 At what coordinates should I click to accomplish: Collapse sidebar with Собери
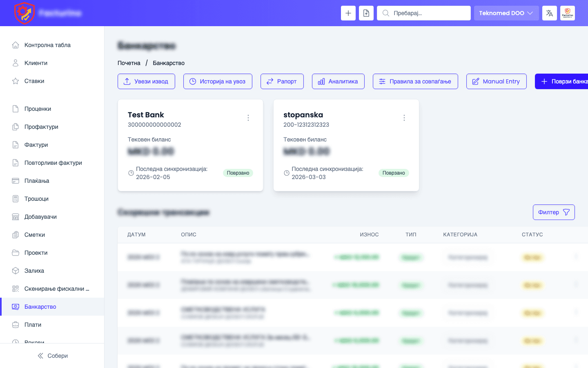pos(52,356)
